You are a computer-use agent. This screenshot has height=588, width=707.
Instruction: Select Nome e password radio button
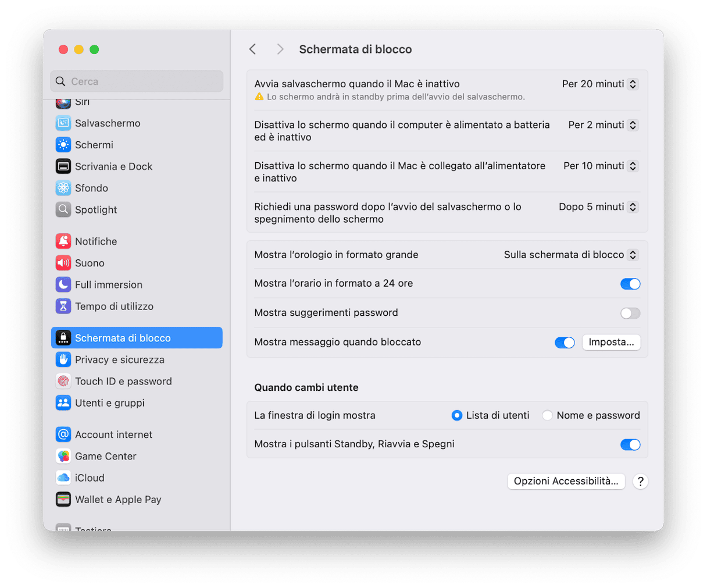point(547,415)
